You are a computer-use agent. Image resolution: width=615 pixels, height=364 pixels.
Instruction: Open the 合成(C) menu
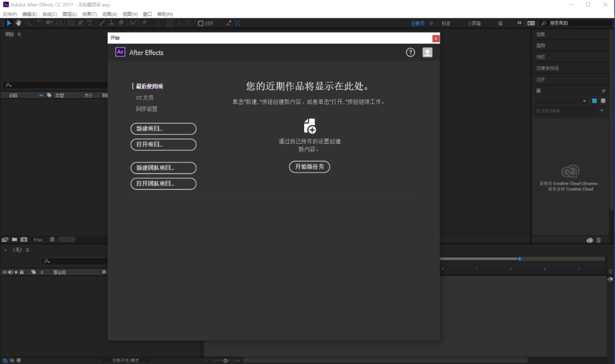click(x=50, y=14)
